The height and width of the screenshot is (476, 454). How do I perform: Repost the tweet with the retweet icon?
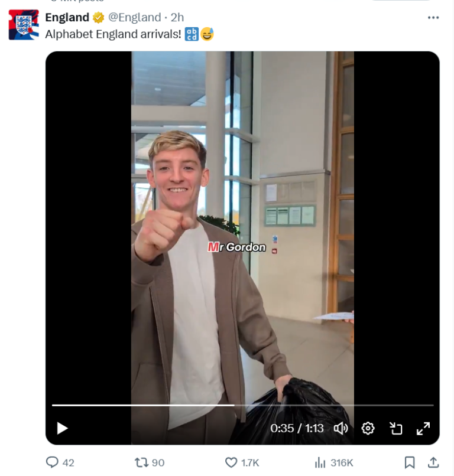[x=141, y=462]
